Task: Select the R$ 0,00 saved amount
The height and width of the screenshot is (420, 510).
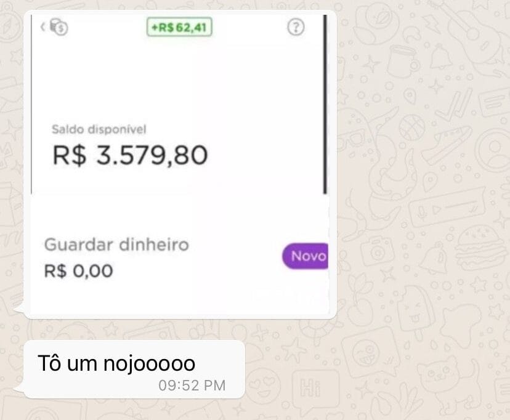Action: point(78,270)
